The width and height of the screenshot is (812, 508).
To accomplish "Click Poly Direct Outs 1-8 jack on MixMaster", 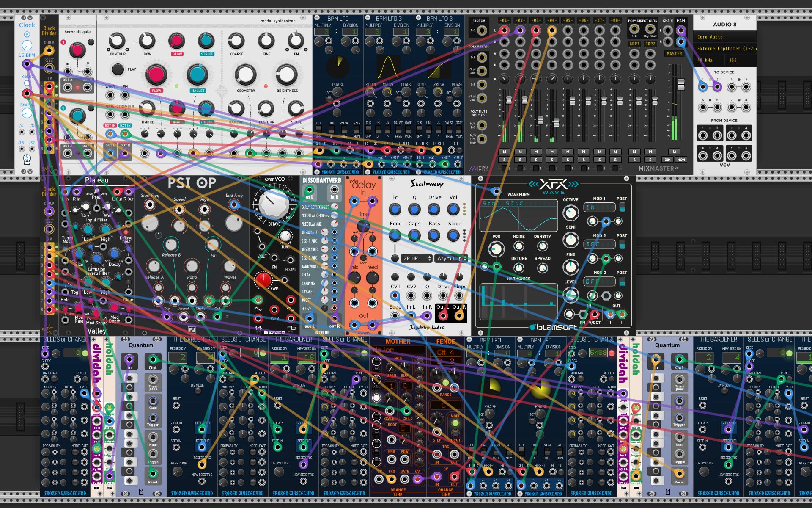I will (634, 29).
